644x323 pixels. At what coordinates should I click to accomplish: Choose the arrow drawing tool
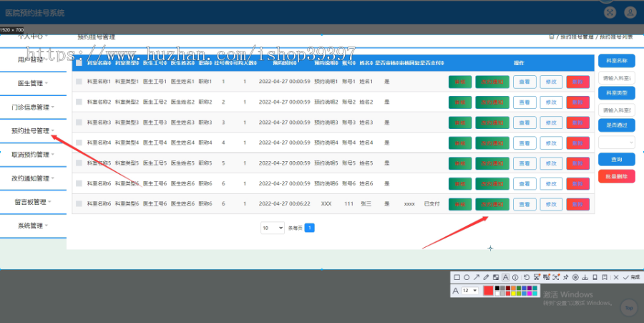click(x=477, y=277)
